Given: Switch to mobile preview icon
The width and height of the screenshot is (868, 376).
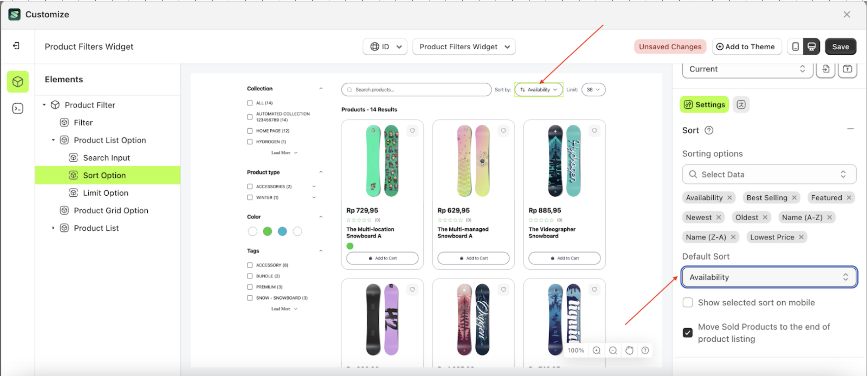Looking at the screenshot, I should pyautogui.click(x=795, y=47).
